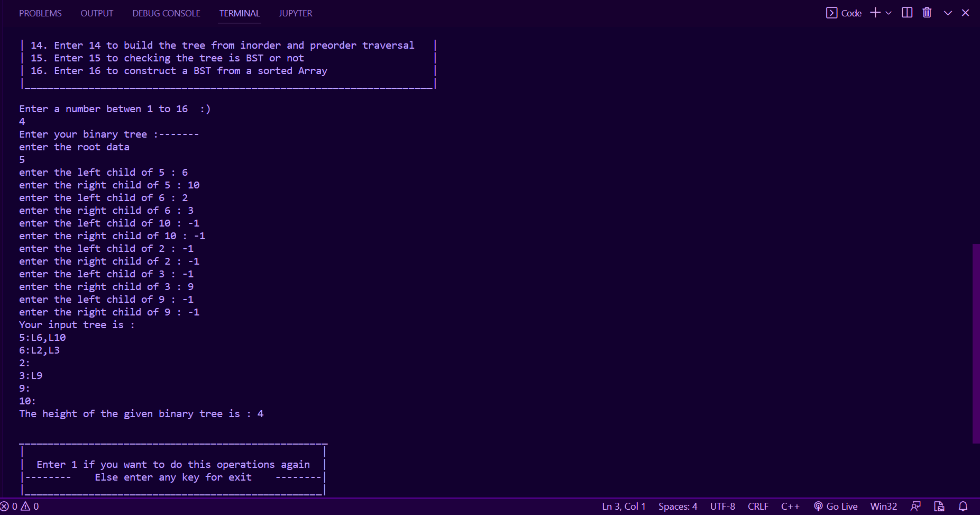The image size is (980, 515).
Task: Click Spaces: 4 to change indentation
Action: [x=677, y=506]
